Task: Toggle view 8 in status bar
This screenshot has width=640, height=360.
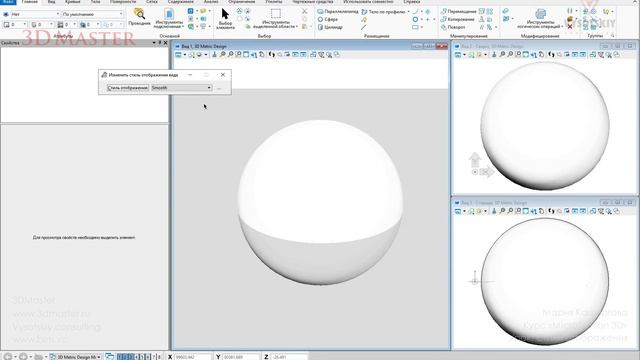Action: coord(159,357)
